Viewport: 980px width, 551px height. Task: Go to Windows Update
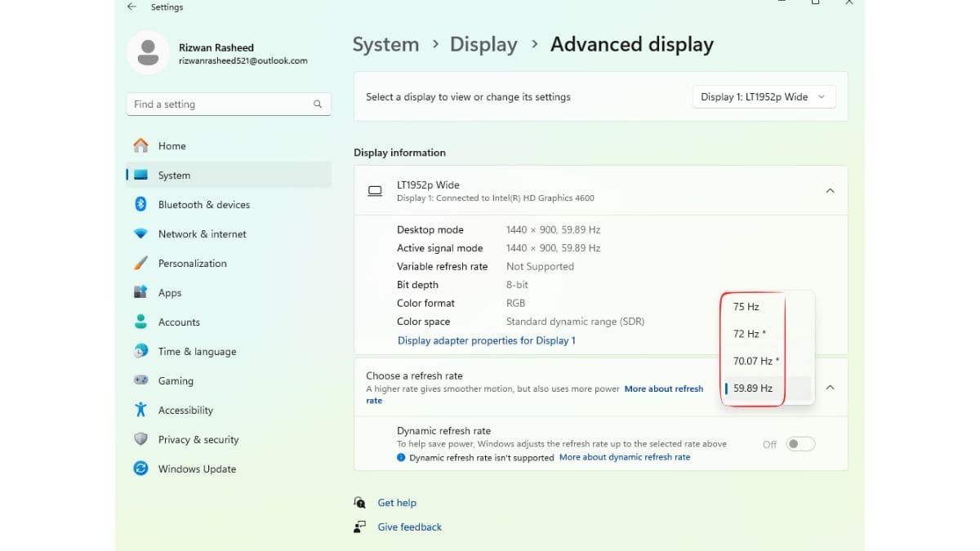coord(197,469)
